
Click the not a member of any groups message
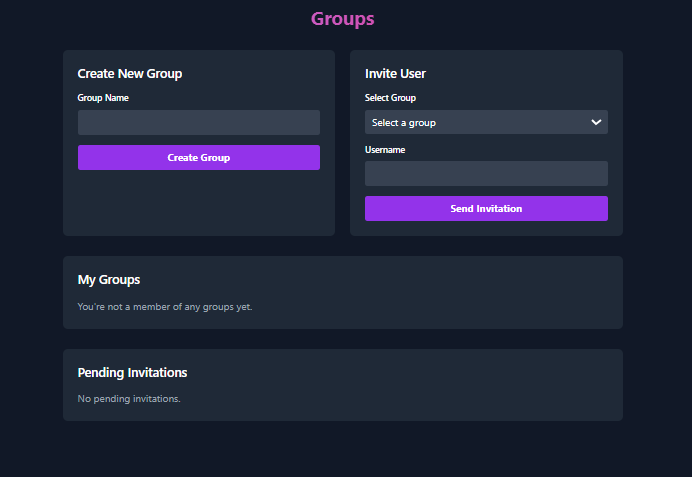165,307
